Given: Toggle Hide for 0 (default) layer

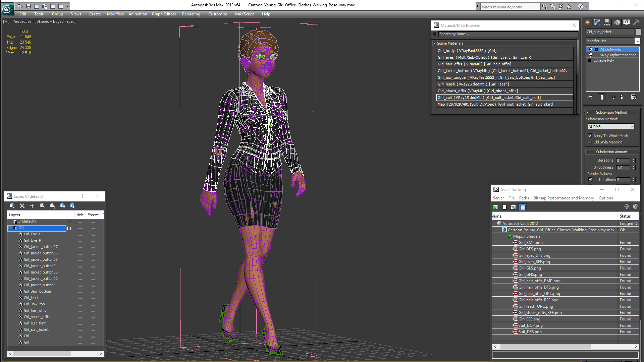Looking at the screenshot, I should 80,222.
